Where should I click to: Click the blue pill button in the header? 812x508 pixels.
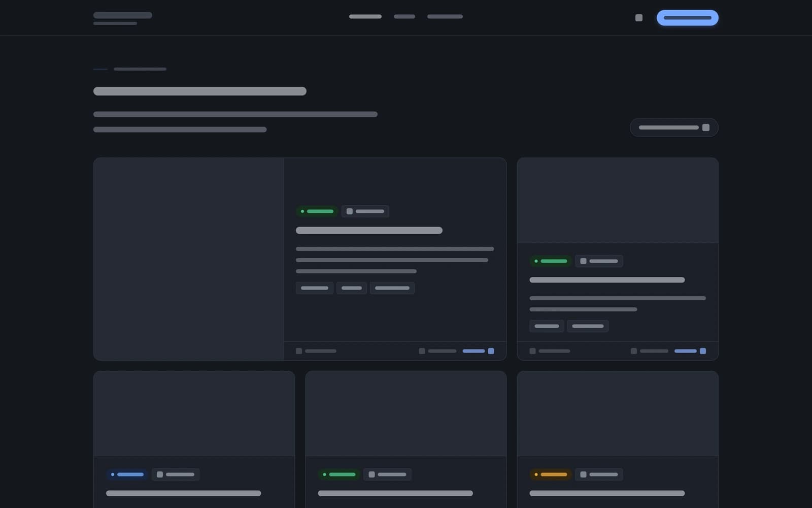pyautogui.click(x=687, y=18)
